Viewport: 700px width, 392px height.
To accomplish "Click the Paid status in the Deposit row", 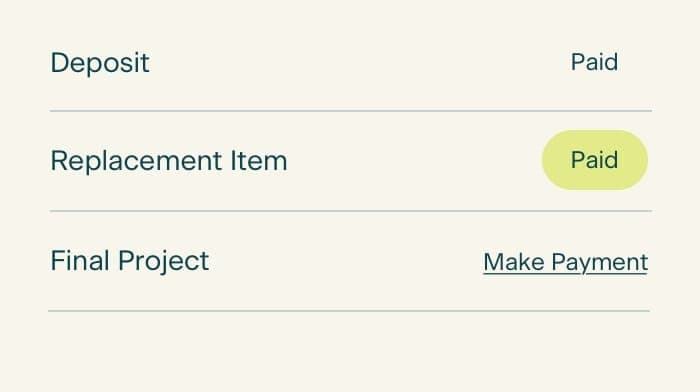I will pyautogui.click(x=595, y=62).
